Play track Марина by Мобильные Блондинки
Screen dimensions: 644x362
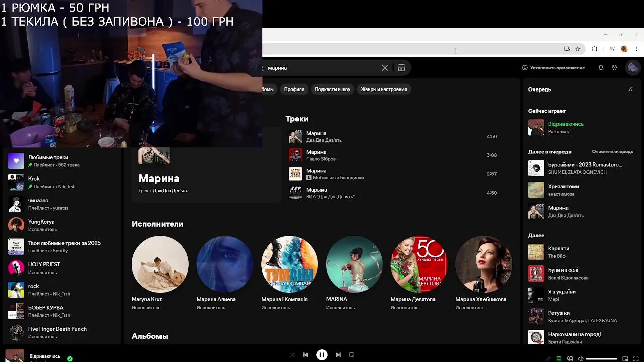coord(393,174)
